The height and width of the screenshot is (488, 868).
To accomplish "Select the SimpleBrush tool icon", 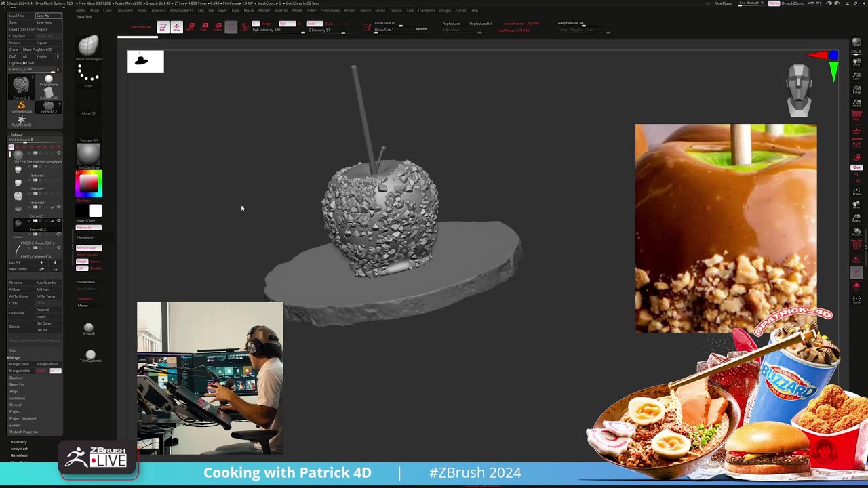I will tap(21, 107).
